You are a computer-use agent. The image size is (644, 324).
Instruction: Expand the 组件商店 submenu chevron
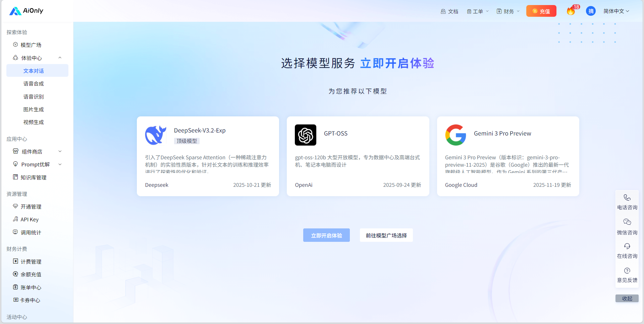(60, 151)
